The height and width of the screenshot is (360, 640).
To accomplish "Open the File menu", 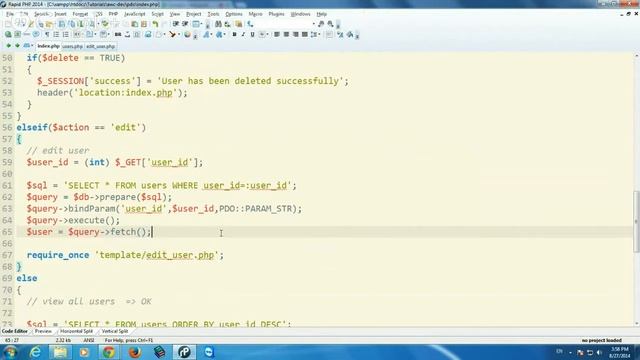I will click(10, 14).
